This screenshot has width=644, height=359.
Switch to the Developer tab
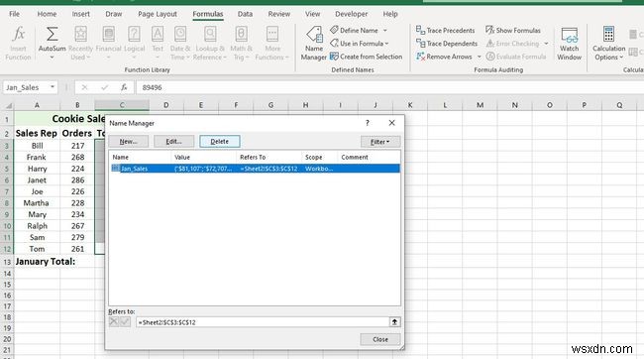tap(351, 14)
